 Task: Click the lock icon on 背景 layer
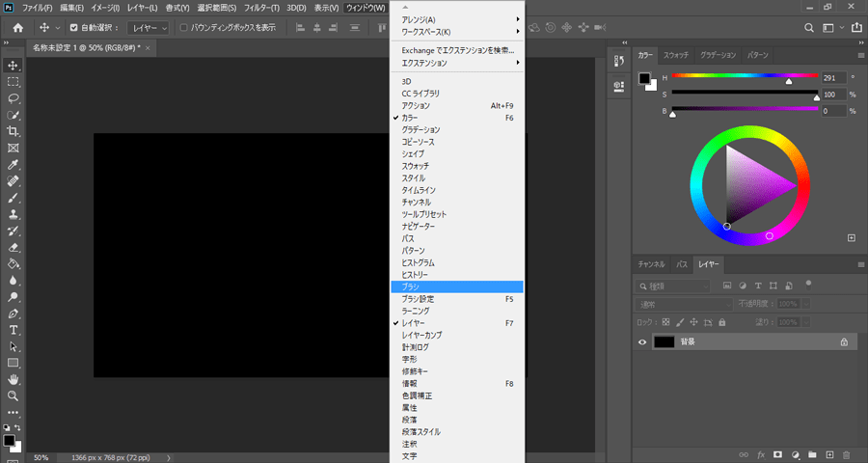(844, 341)
